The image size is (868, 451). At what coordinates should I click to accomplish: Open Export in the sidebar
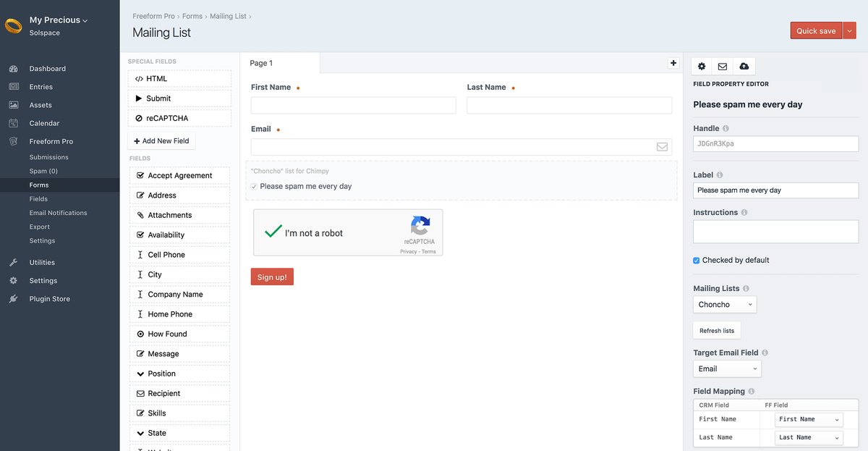coord(40,227)
